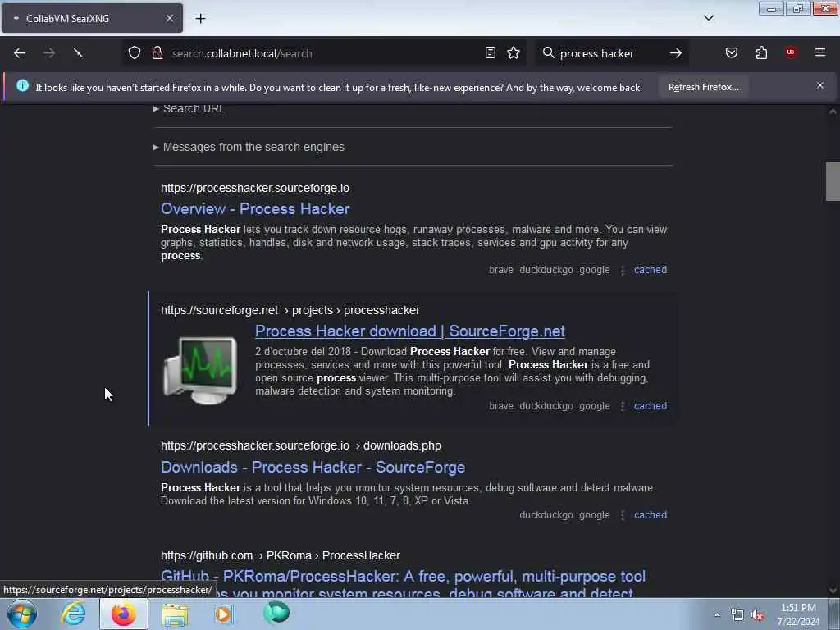Click the process hacker search box
This screenshot has height=630, width=840.
coord(610,53)
